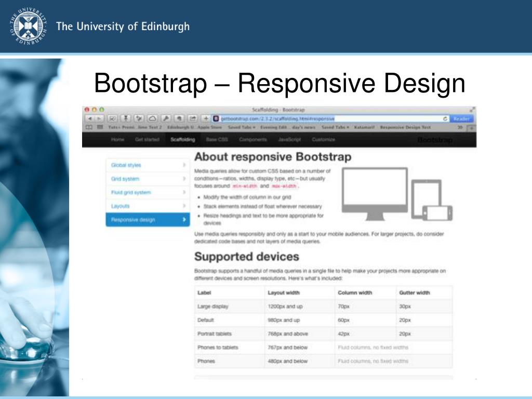Open the Components nav item
Viewport: 532px width, 399px height.
click(x=253, y=139)
